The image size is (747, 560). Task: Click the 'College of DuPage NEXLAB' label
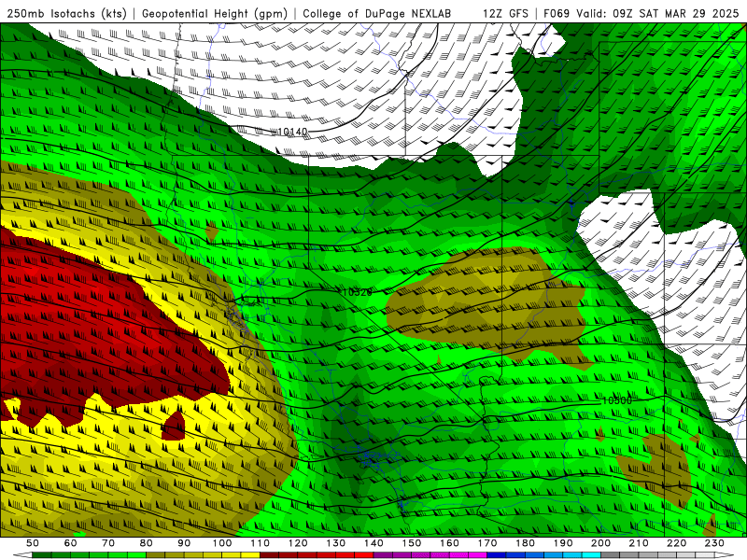tap(377, 13)
